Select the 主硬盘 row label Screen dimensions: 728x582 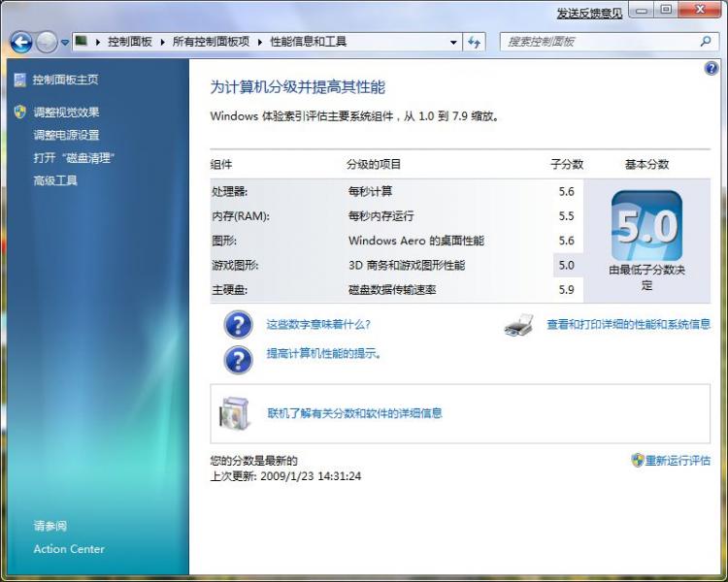(x=230, y=290)
